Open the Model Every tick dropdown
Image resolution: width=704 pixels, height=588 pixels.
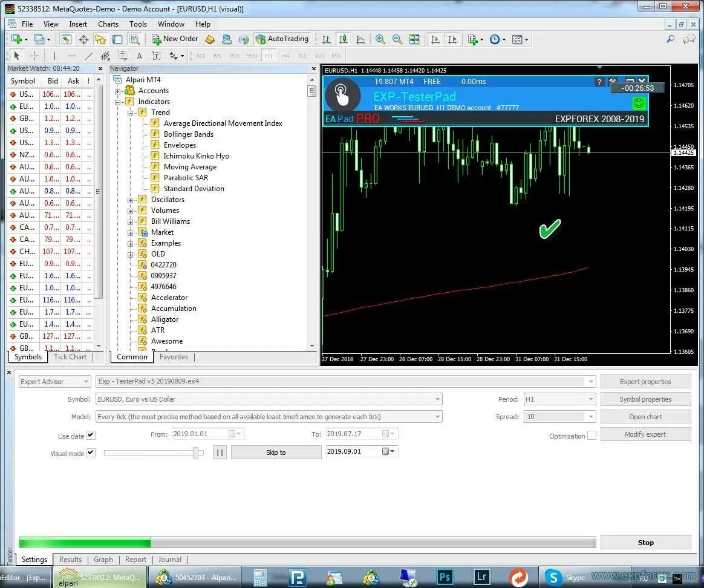269,416
